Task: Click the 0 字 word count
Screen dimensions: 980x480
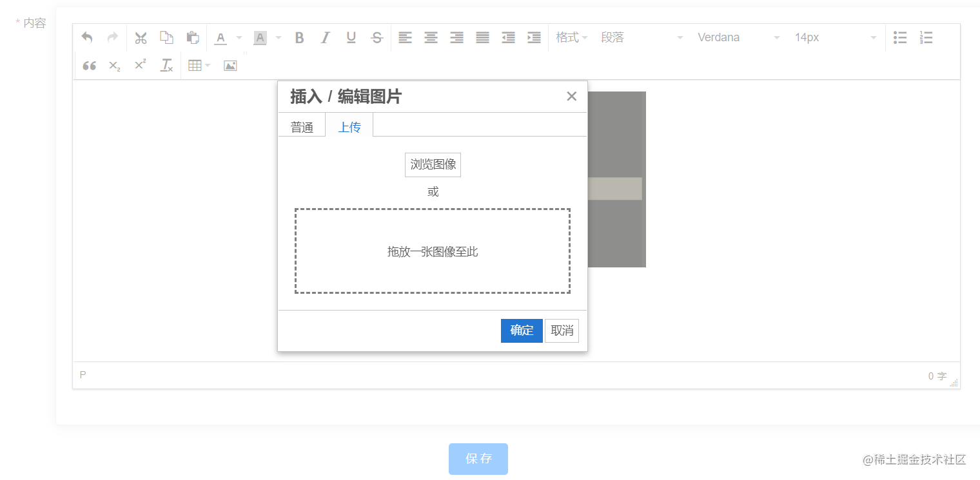Action: 937,376
